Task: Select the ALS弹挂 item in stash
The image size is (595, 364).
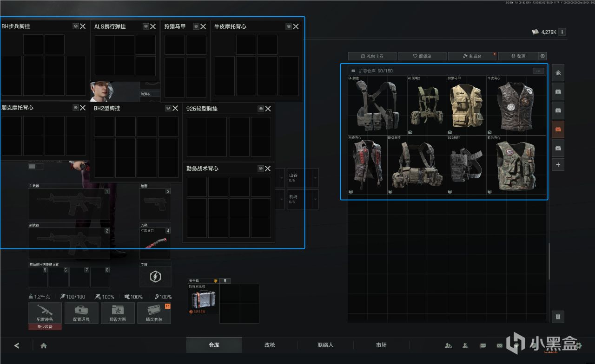Action: point(427,105)
